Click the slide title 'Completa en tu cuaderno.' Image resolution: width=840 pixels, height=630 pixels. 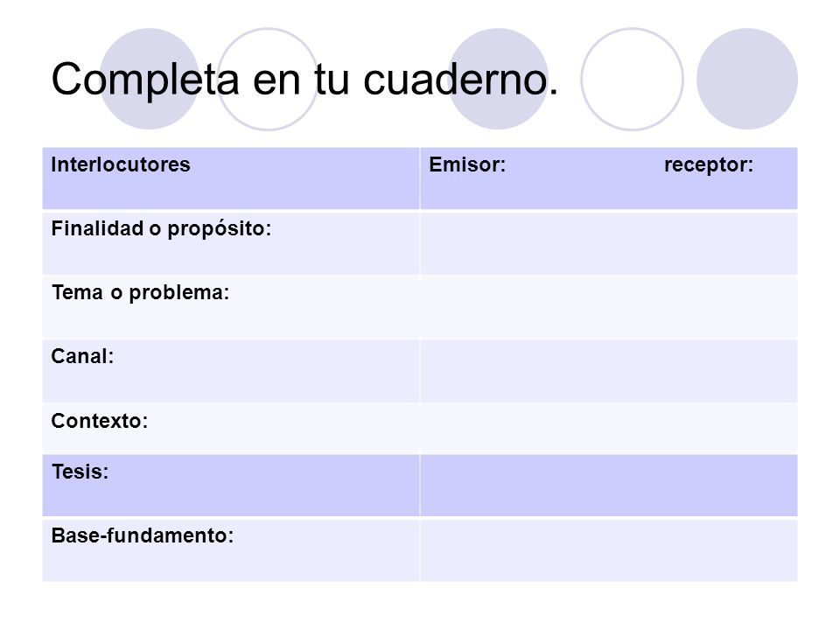click(x=304, y=80)
